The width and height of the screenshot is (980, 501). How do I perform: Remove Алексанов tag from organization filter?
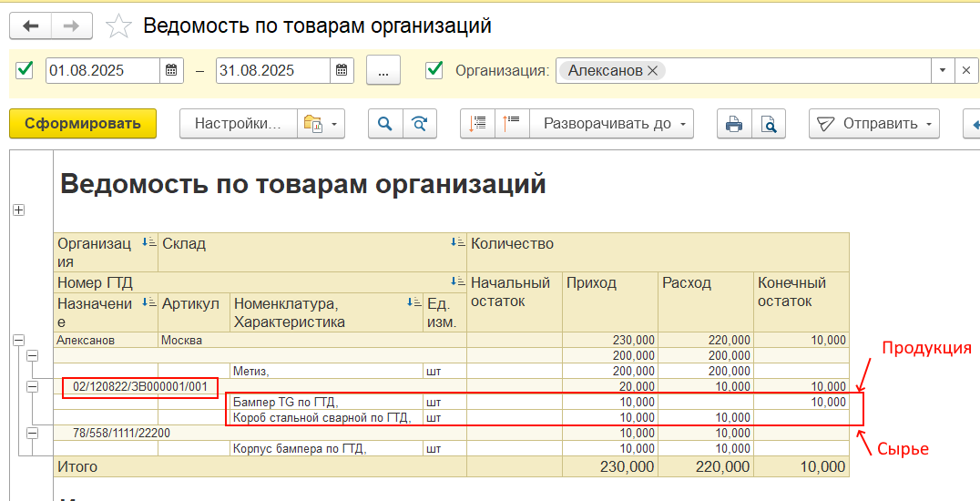click(x=652, y=71)
